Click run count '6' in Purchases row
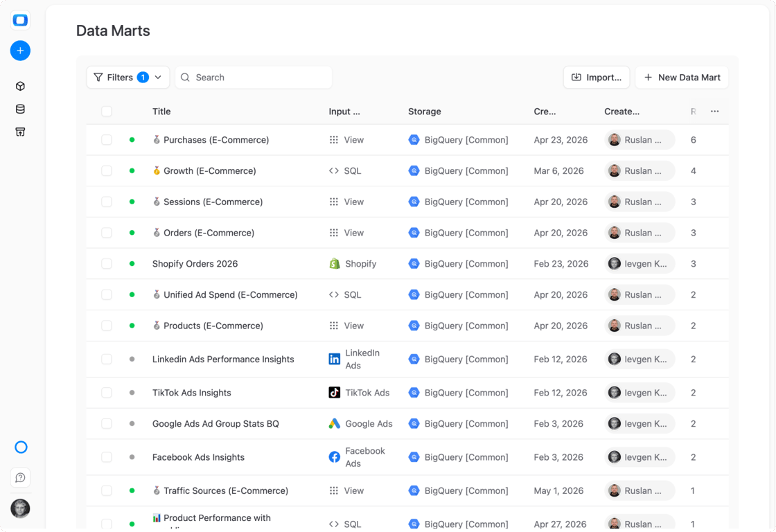Viewport: 776px width, 532px height. pos(694,140)
